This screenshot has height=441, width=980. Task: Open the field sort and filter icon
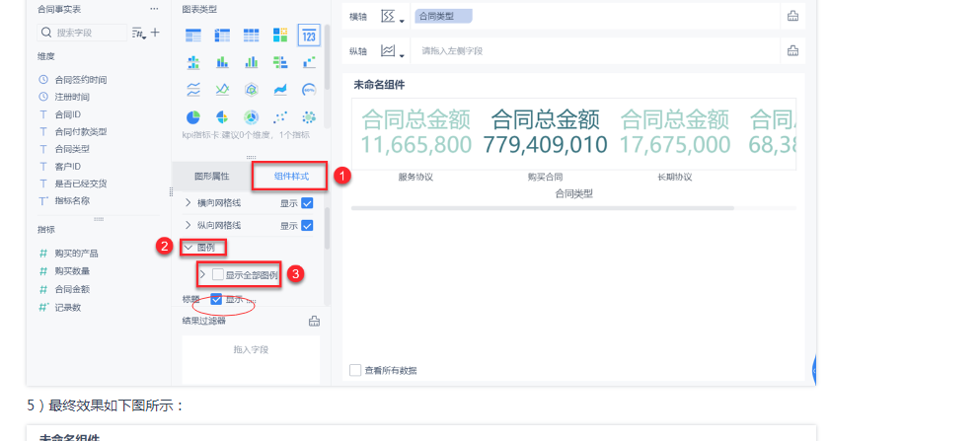[x=138, y=34]
